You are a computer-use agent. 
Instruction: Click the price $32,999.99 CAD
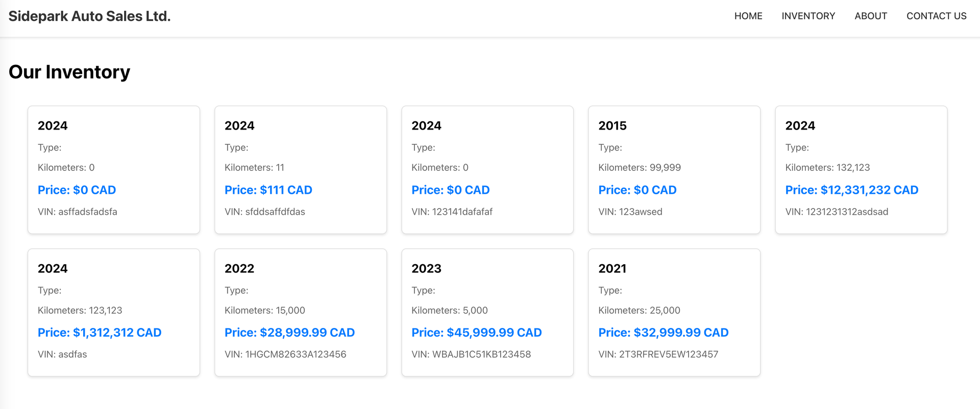pyautogui.click(x=663, y=333)
